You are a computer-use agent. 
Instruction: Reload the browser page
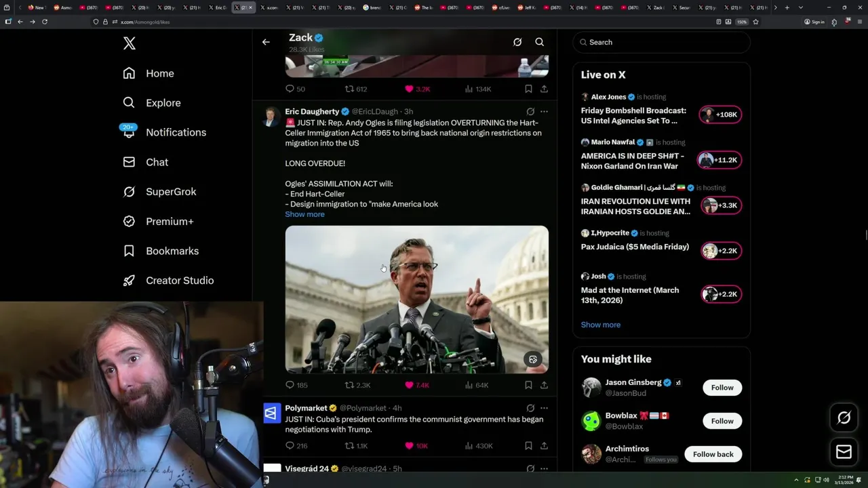tap(45, 22)
